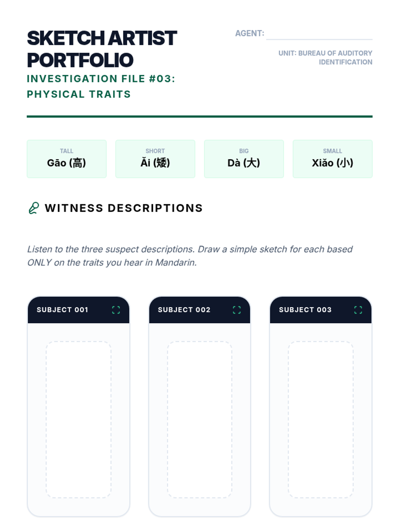Choose the Small Xiǎo (小) vocabulary card
The height and width of the screenshot is (532, 399).
pyautogui.click(x=332, y=159)
